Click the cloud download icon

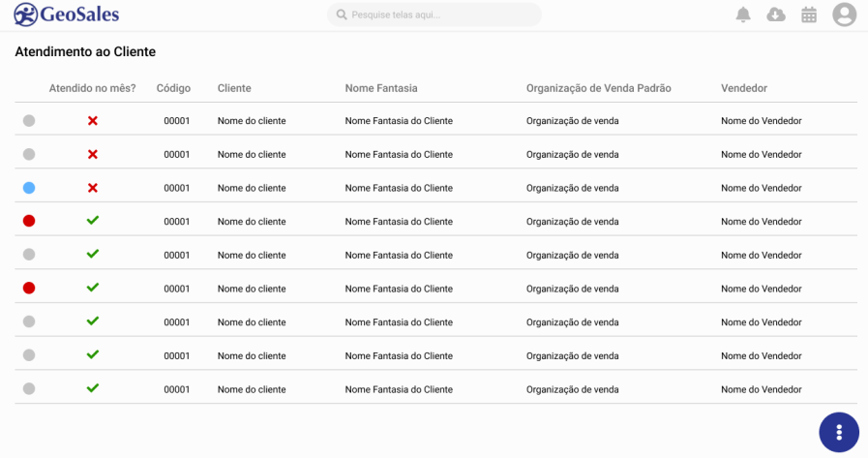776,15
